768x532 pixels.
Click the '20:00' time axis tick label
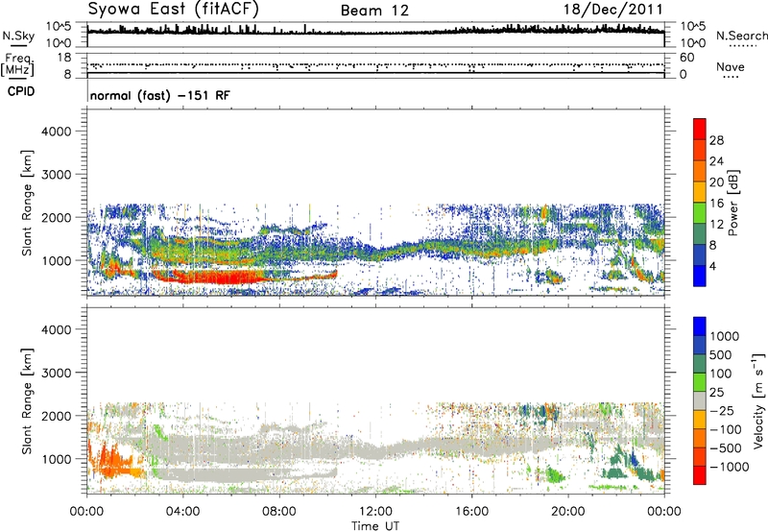567,512
